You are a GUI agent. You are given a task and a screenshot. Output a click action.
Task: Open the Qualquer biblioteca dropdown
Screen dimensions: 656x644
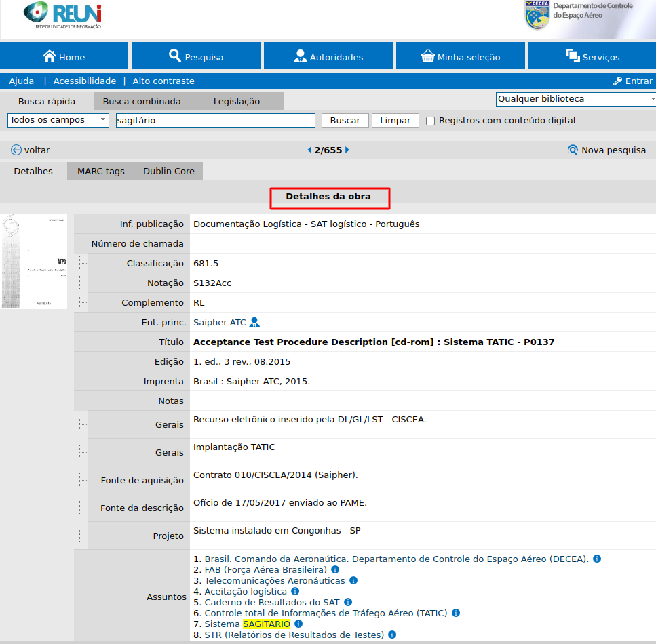pos(576,99)
